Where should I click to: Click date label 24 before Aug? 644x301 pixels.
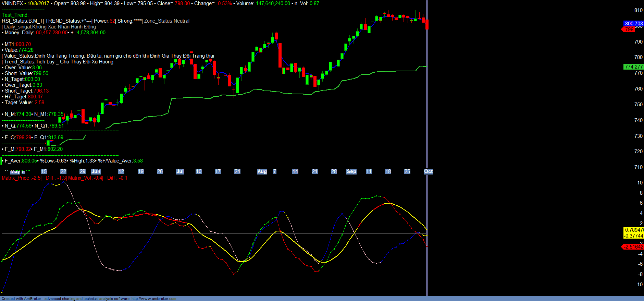(237, 171)
